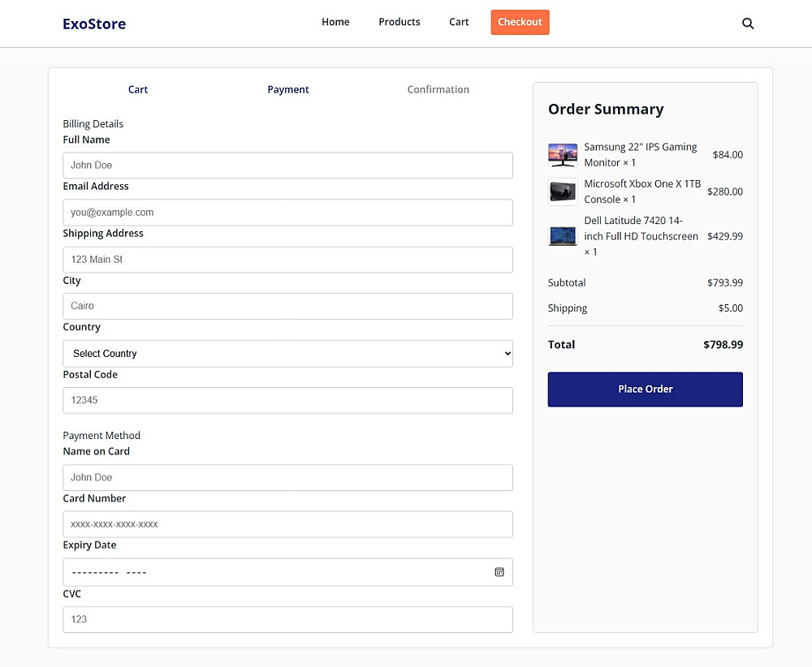Click the Dell Latitude laptop thumbnail

coord(563,236)
